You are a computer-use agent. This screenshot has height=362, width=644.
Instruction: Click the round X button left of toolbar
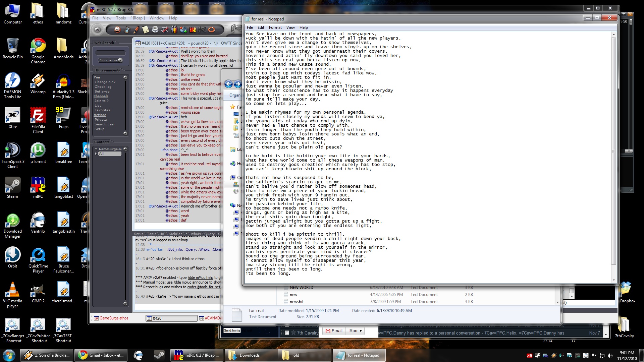(97, 30)
